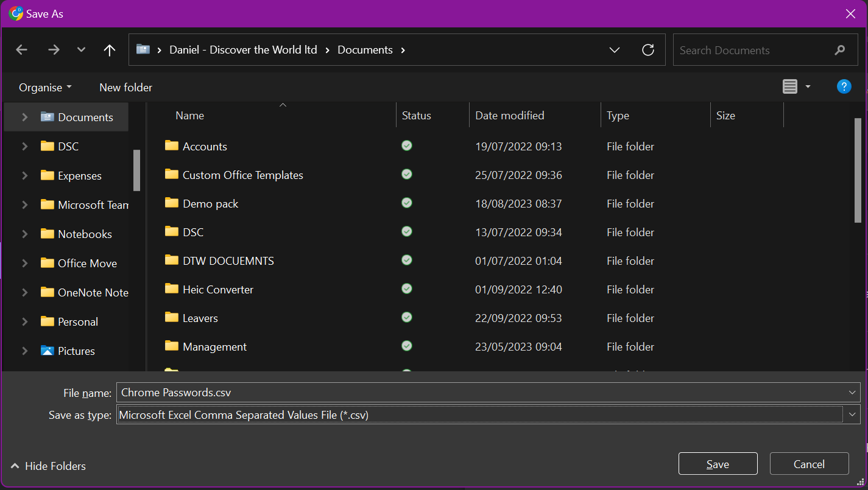Click the File name text field
The width and height of the screenshot is (868, 490).
point(481,393)
